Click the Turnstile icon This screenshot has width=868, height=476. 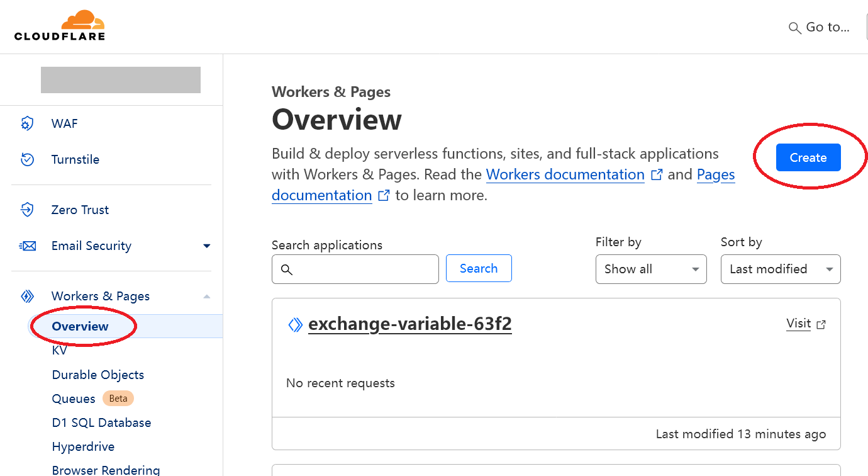coord(27,159)
